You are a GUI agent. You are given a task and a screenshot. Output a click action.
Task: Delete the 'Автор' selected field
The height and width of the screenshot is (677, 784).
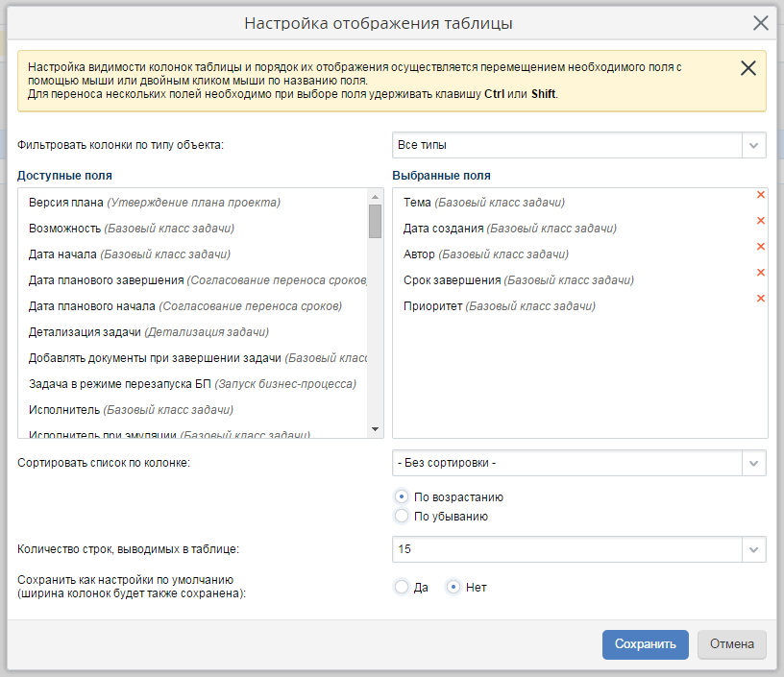[760, 247]
